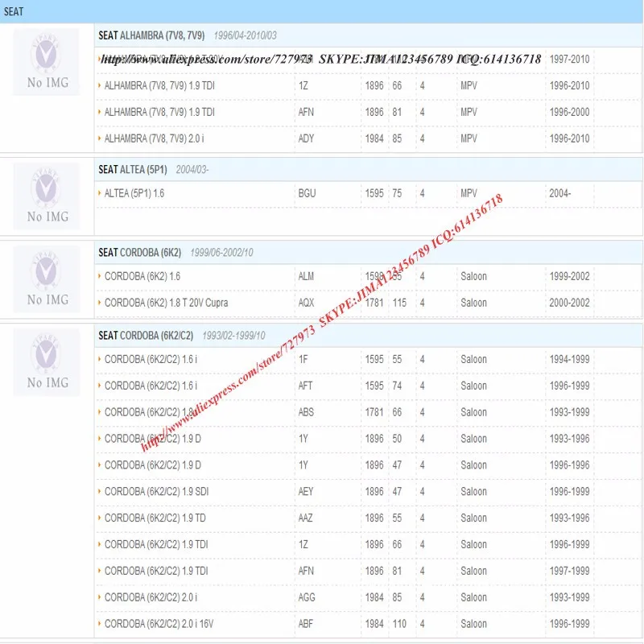Click the 1984 displacement in the ABF row
644x644 pixels.
(x=374, y=624)
